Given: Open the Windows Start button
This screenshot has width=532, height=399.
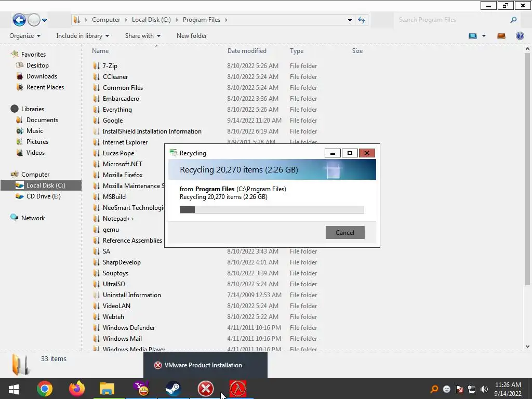Looking at the screenshot, I should point(14,389).
